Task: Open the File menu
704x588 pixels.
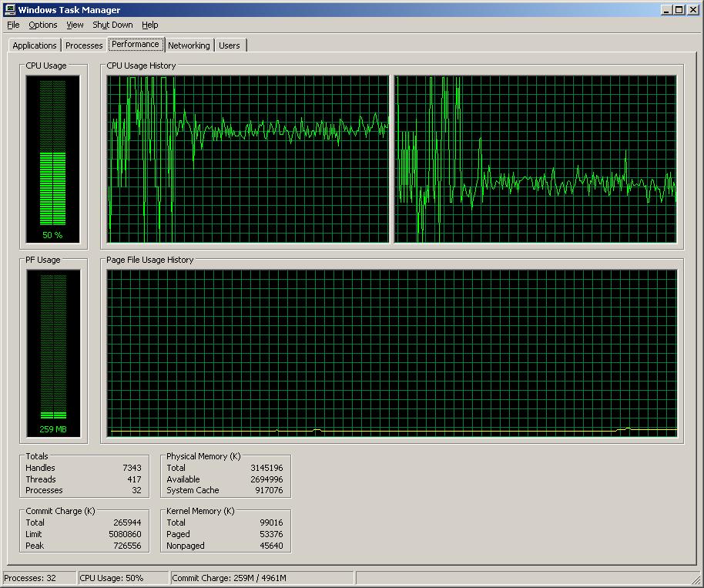Action: 13,25
